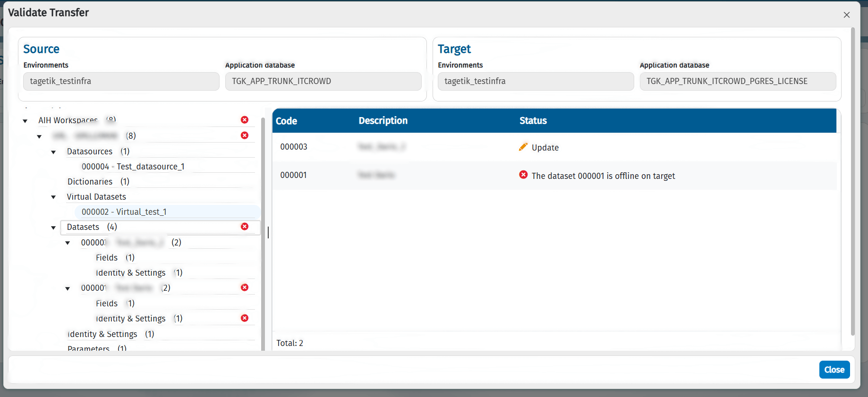This screenshot has width=868, height=397.
Task: Click the orange pencil Update icon
Action: [523, 147]
